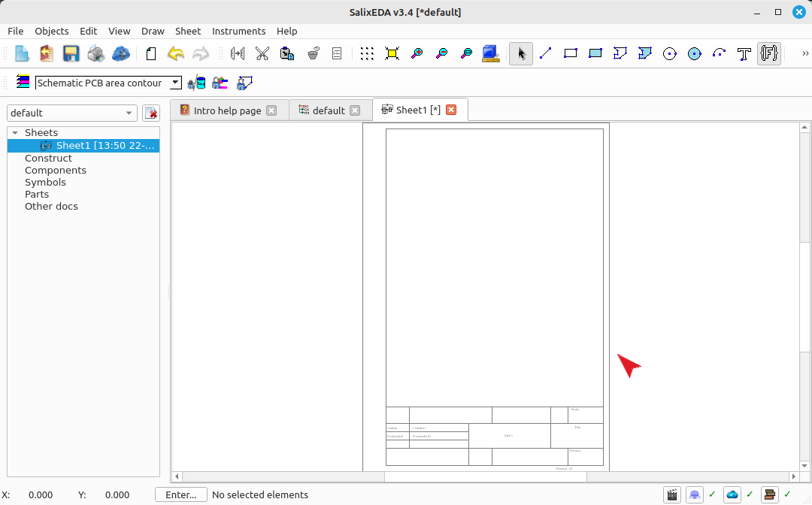Select the polygon region outline tool

click(x=620, y=53)
